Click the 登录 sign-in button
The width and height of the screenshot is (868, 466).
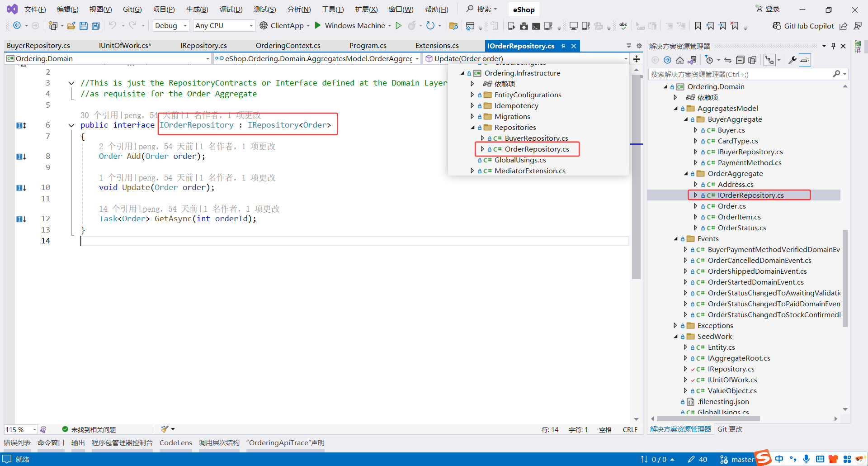click(768, 9)
